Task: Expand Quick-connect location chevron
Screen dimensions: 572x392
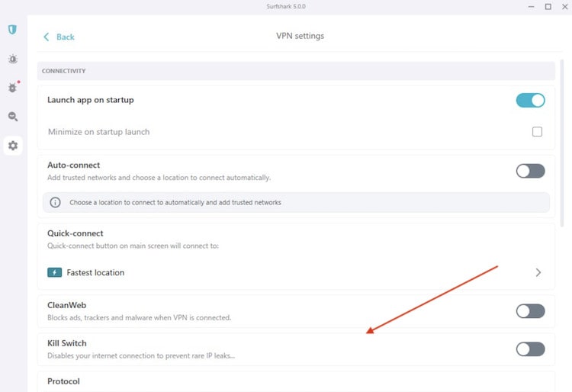Action: coord(538,272)
